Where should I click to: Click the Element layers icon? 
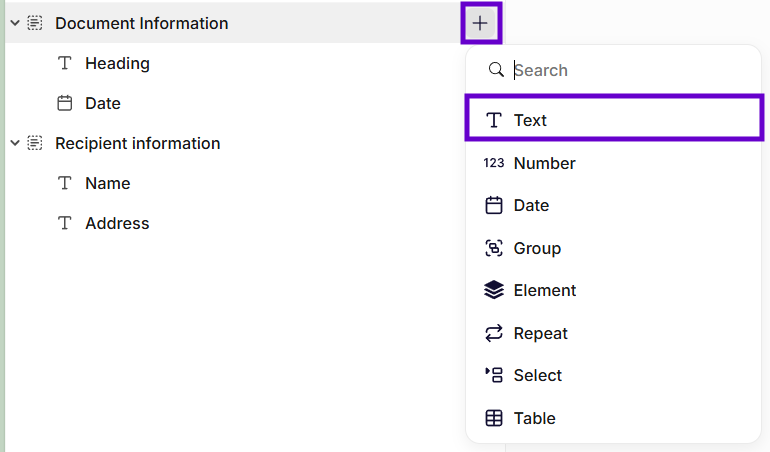(494, 290)
